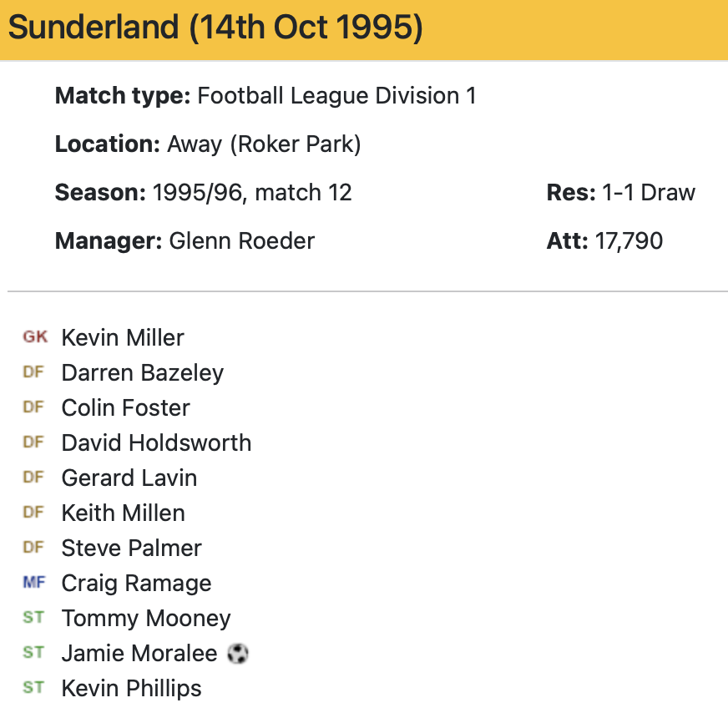Screen dimensions: 728x723
Task: Open manager Glenn Roeder's page
Action: click(241, 241)
